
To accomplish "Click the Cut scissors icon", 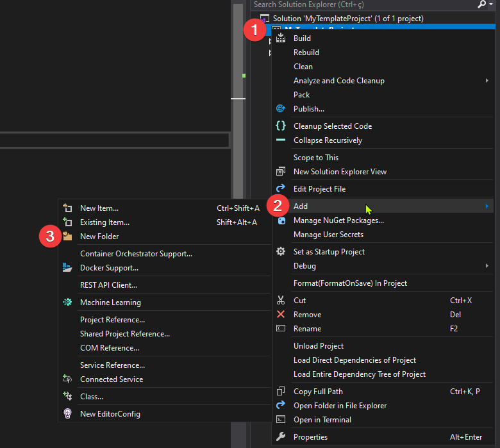I will coord(281,300).
